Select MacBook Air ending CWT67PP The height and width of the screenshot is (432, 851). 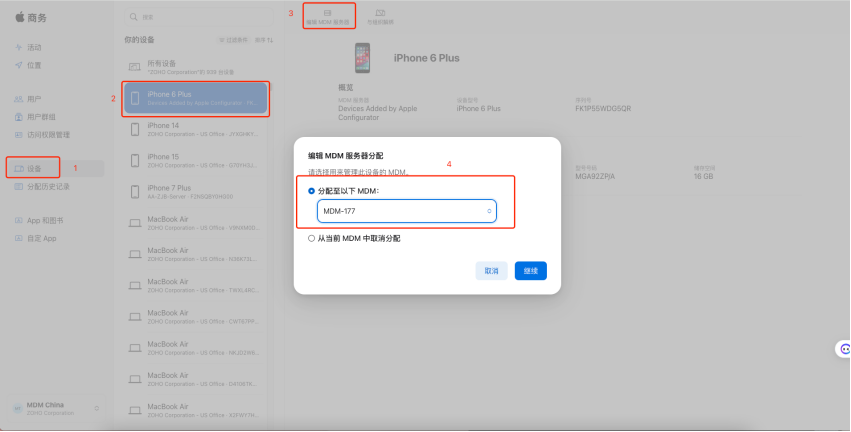point(196,316)
